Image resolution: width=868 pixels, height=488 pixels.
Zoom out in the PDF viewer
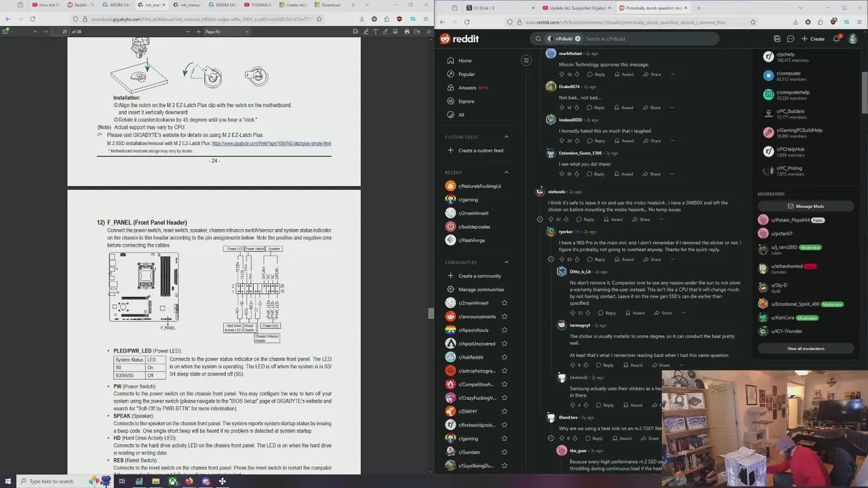coord(187,31)
